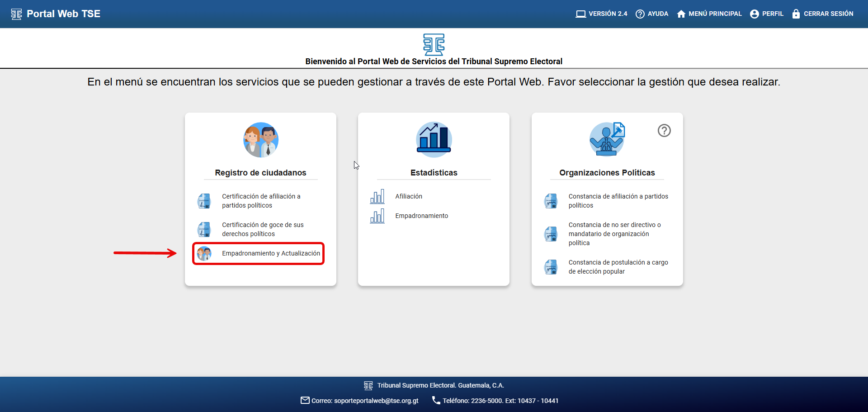Click the Teléfono 2236-5000 text
The image size is (868, 412).
pos(500,401)
